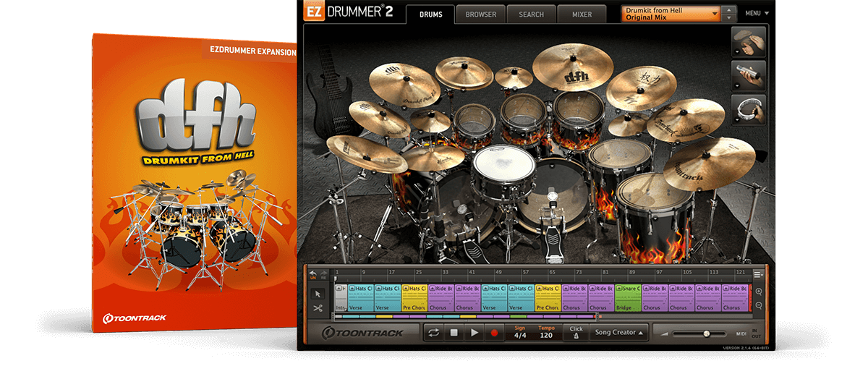
Task: Select the Verse block starting at bar 9
Action: [x=361, y=297]
